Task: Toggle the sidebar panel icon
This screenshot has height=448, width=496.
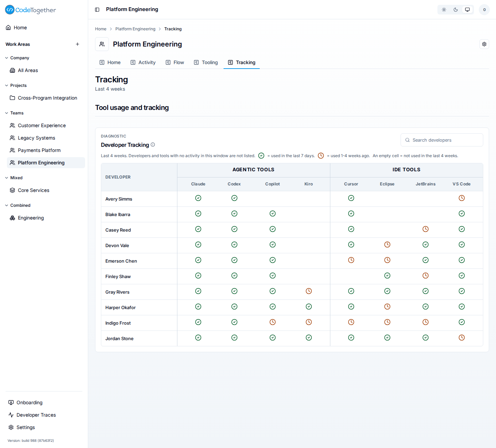Action: coord(97,10)
